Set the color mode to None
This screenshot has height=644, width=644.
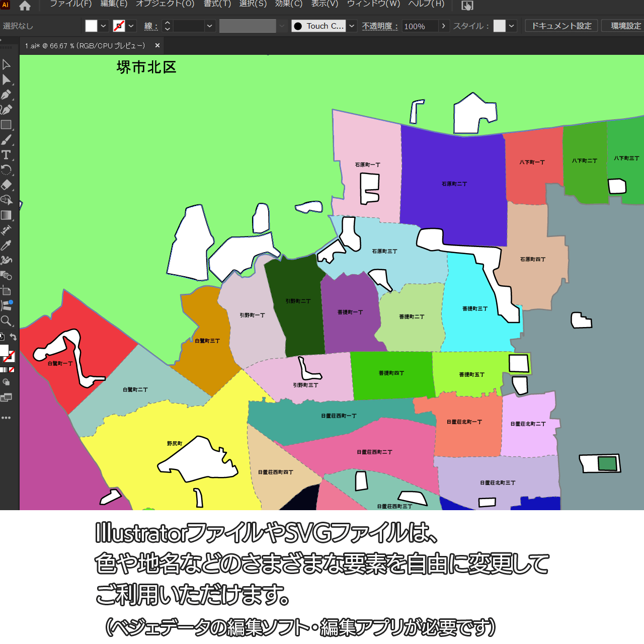coord(12,370)
